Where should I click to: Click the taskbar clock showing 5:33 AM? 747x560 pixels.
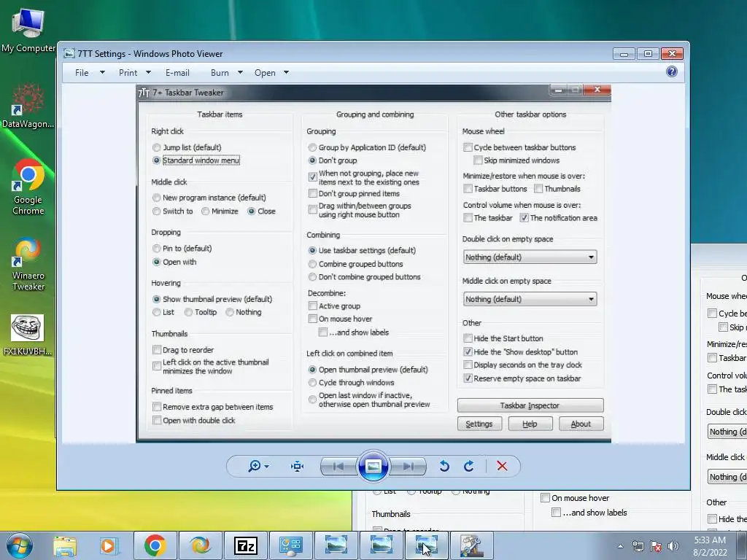pyautogui.click(x=710, y=546)
